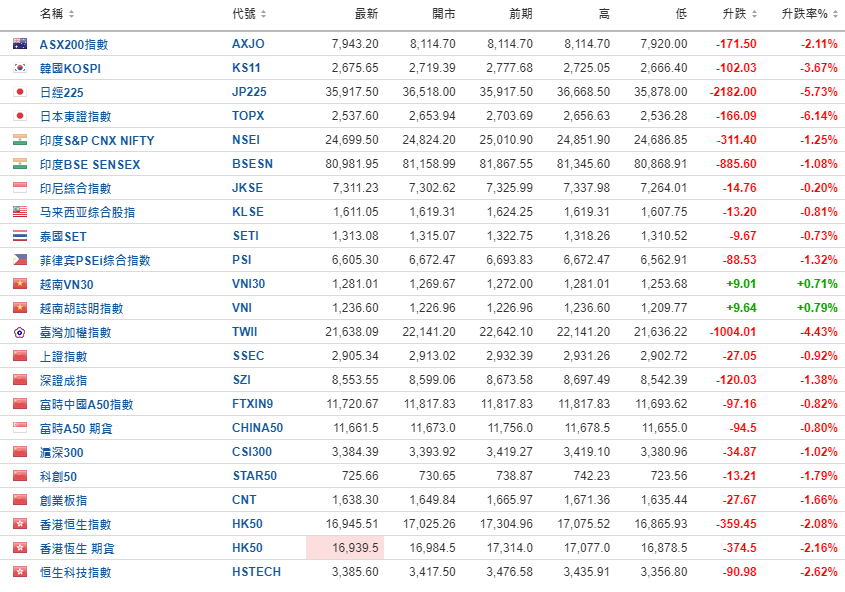This screenshot has width=845, height=592.
Task: Click the Vietnamese flag beside 越南VN30
Action: coord(19,284)
